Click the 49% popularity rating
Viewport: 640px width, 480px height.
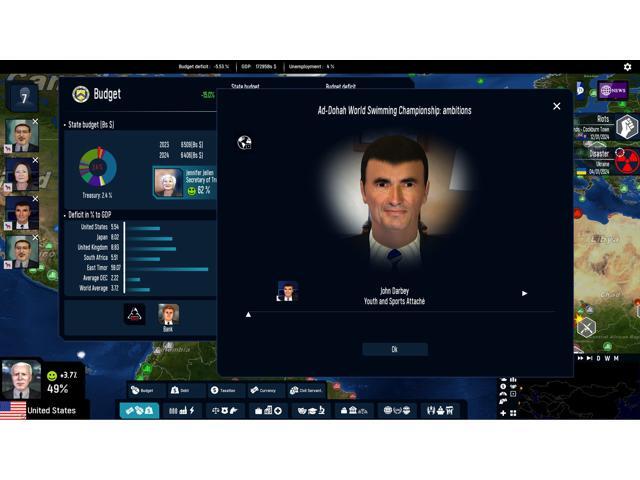[x=57, y=389]
